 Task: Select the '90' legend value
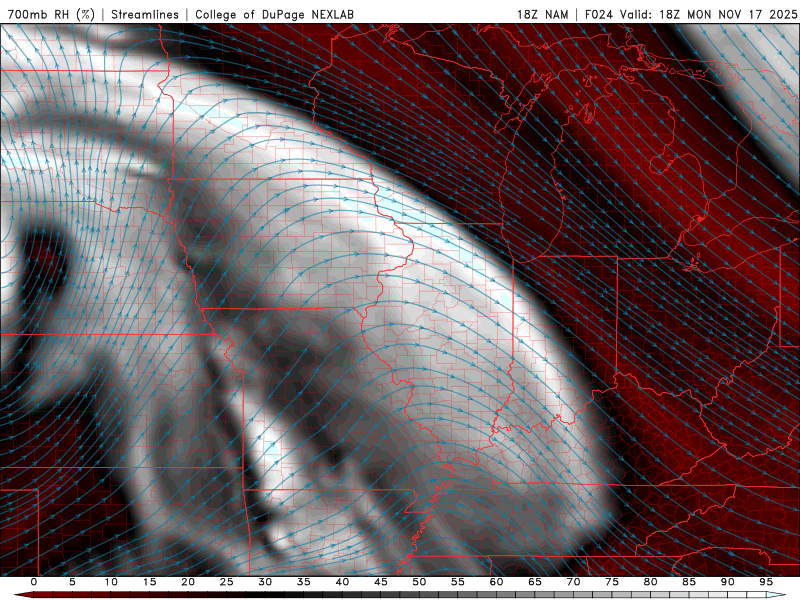727,582
